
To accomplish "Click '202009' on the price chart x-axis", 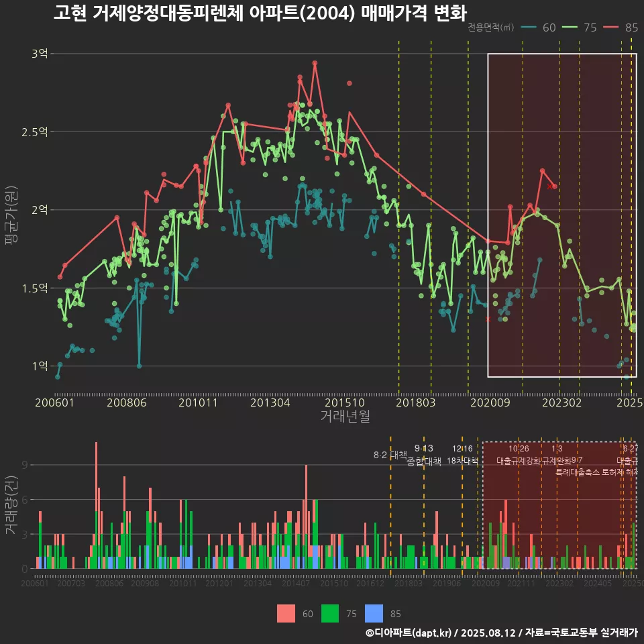I will click(x=490, y=402).
